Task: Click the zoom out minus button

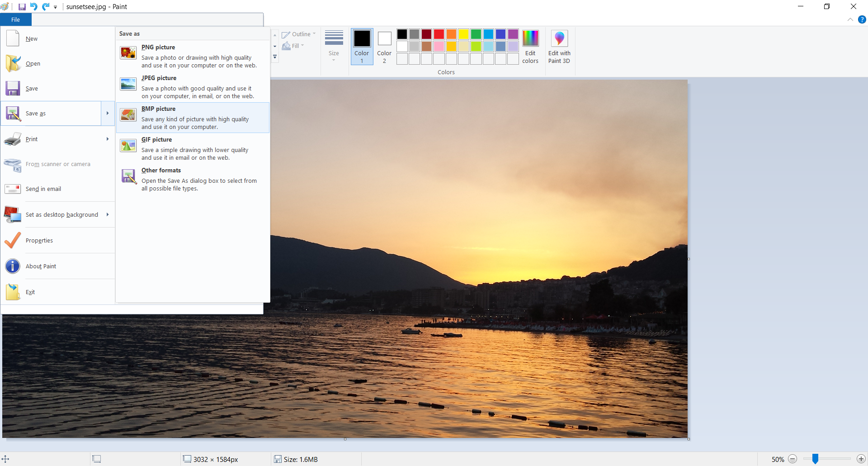Action: coord(793,459)
